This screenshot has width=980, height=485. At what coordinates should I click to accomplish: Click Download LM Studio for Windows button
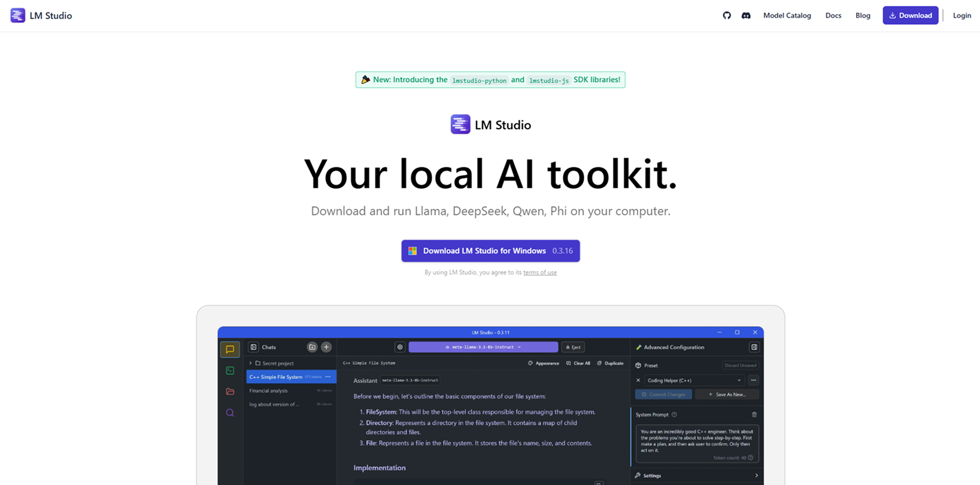490,251
